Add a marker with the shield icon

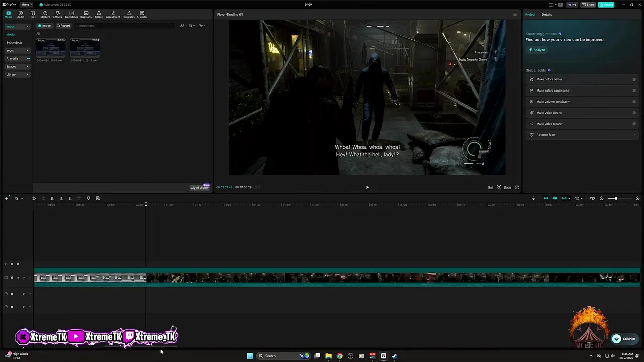(x=88, y=198)
